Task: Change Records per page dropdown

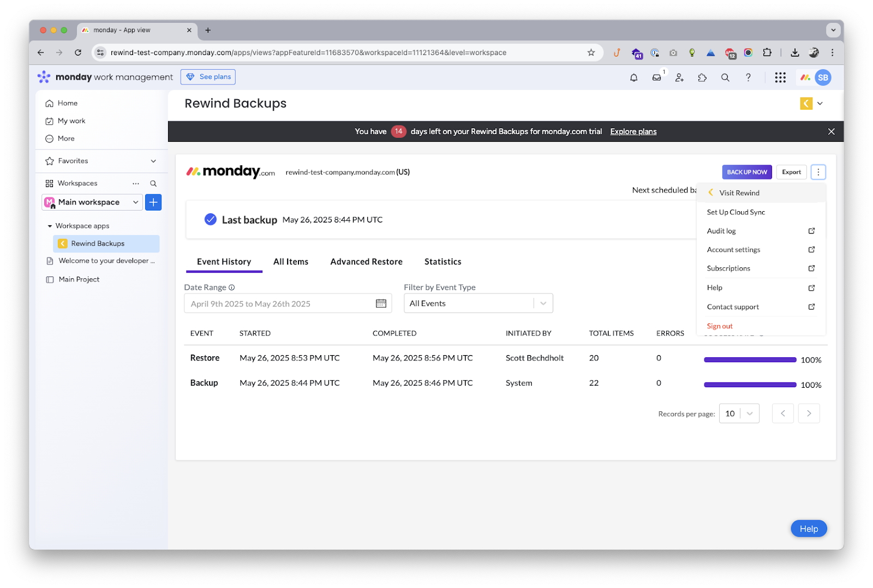Action: 739,413
